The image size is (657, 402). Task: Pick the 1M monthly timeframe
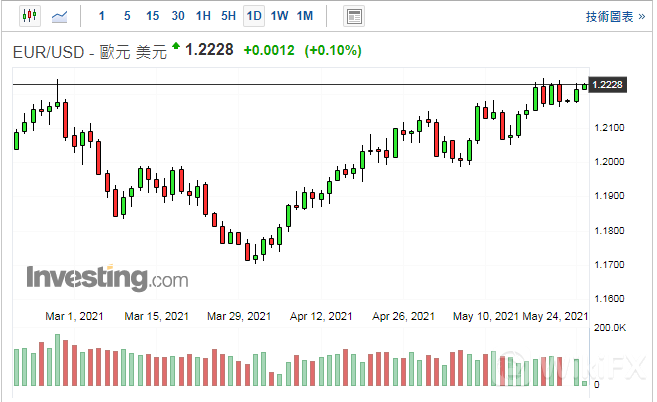[305, 16]
